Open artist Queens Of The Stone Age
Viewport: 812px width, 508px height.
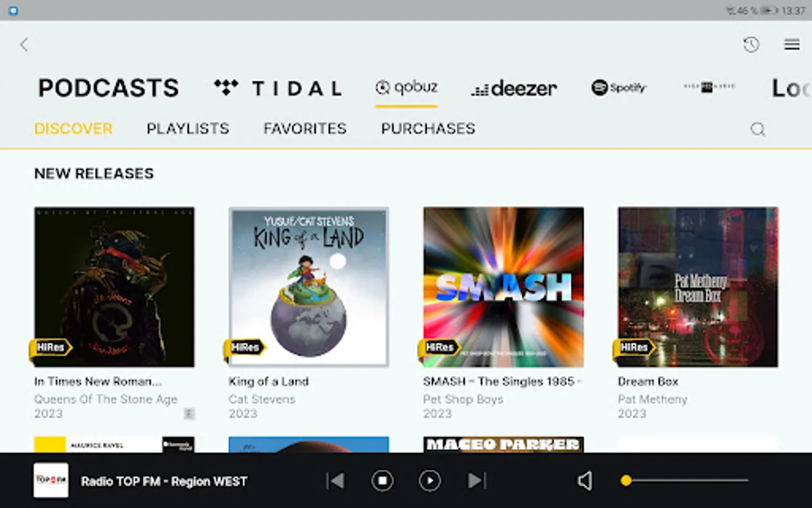pyautogui.click(x=106, y=399)
